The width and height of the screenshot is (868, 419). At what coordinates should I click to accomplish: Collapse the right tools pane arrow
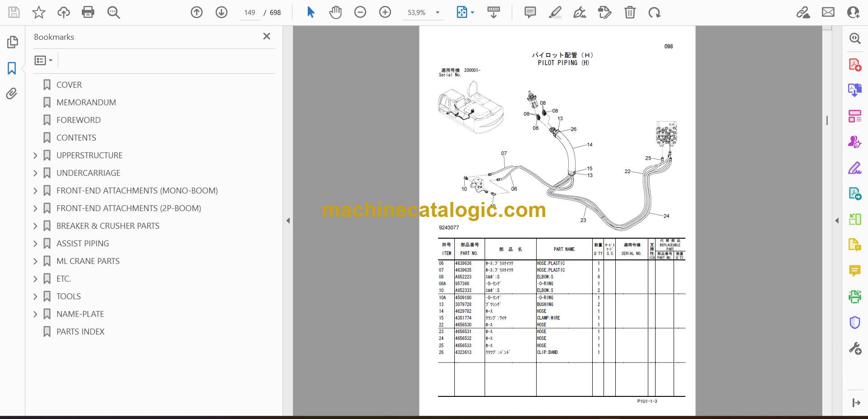[x=837, y=221]
